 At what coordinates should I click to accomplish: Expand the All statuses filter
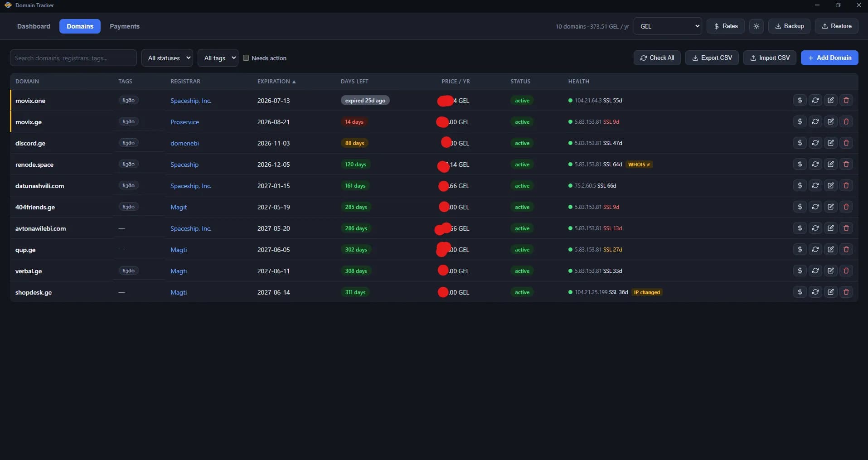pyautogui.click(x=167, y=58)
